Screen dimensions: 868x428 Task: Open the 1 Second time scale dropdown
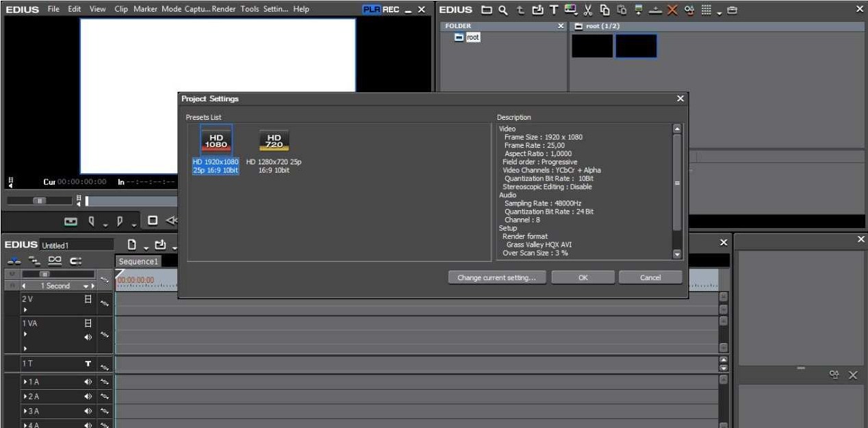coord(87,286)
